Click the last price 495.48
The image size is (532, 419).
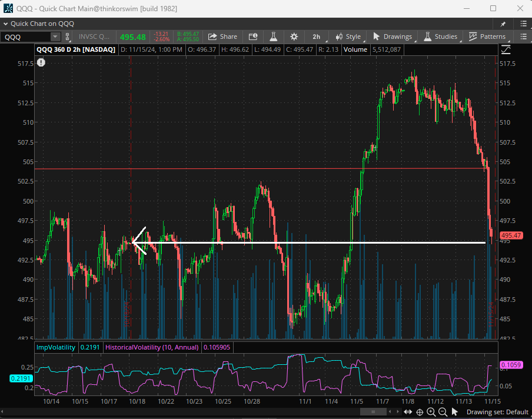[x=132, y=37]
